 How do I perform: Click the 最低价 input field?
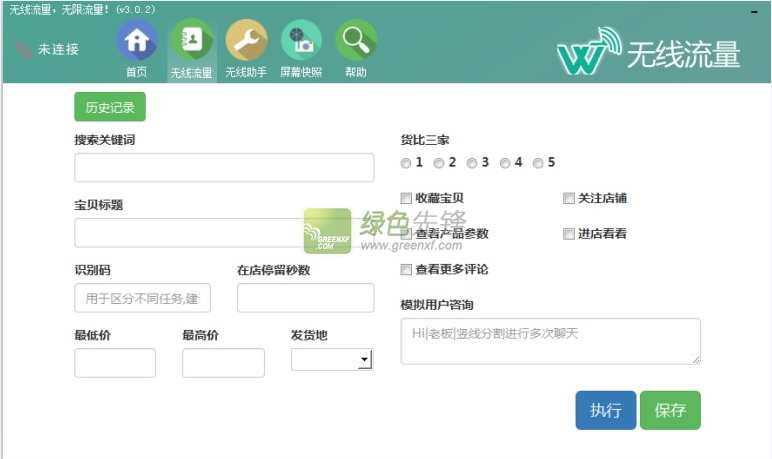(115, 363)
